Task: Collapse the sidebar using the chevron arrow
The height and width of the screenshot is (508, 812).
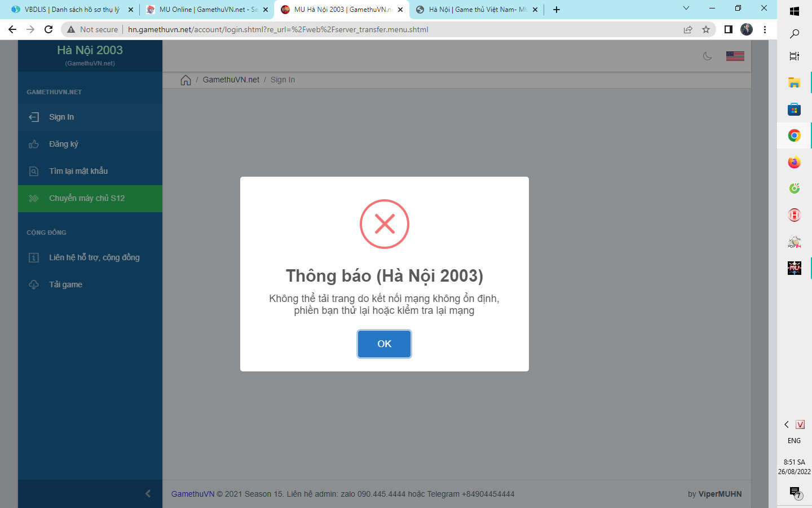Action: (148, 494)
